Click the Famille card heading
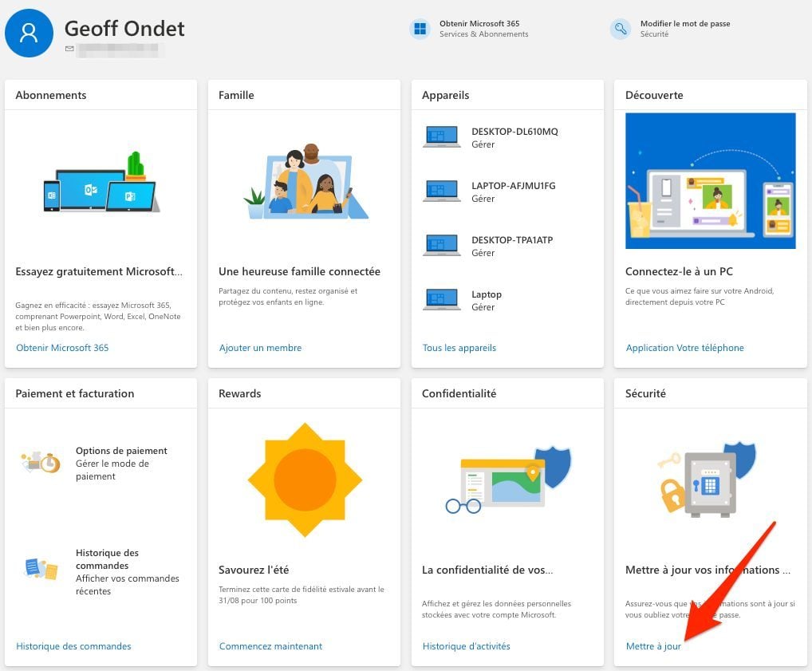812x671 pixels. click(236, 95)
